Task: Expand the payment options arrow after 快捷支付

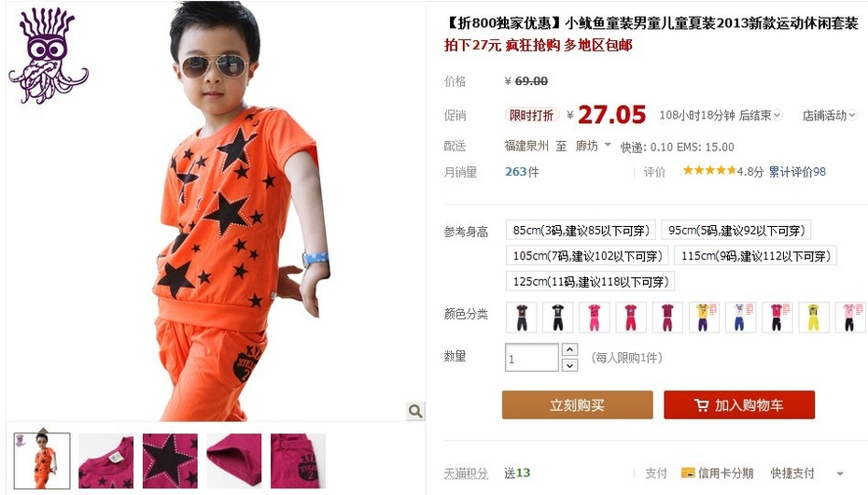Action: pyautogui.click(x=840, y=474)
